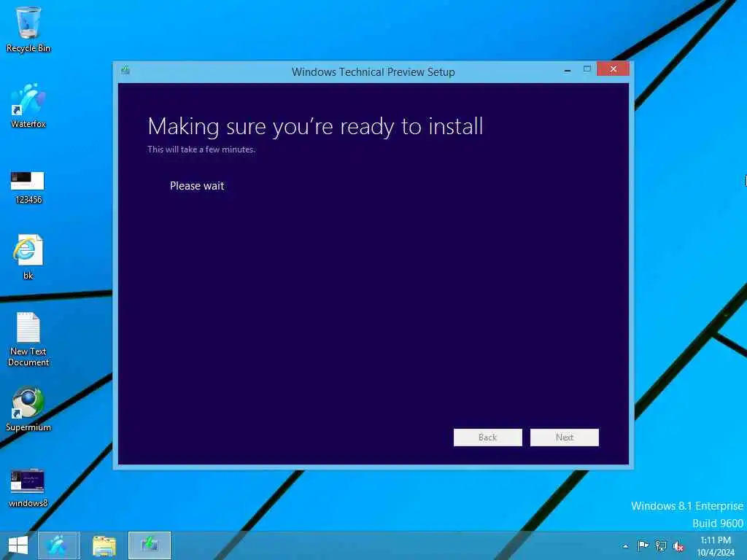
Task: Open the Action Center flag icon
Action: (643, 545)
